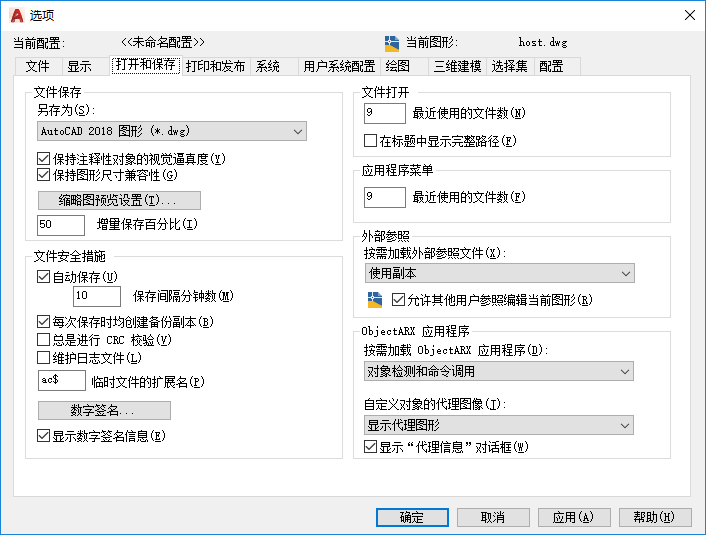Viewport: 706px width, 535px height.
Task: Click the AutoCAD logo in title bar
Action: point(17,15)
